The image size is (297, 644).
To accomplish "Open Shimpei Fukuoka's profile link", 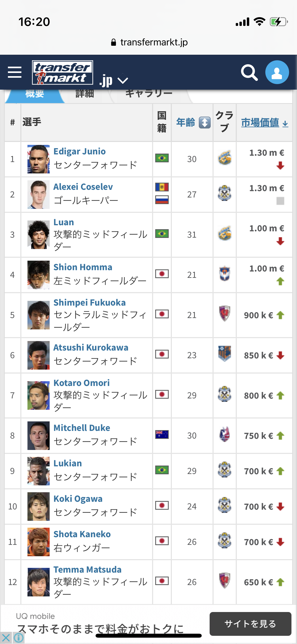I will point(89,303).
